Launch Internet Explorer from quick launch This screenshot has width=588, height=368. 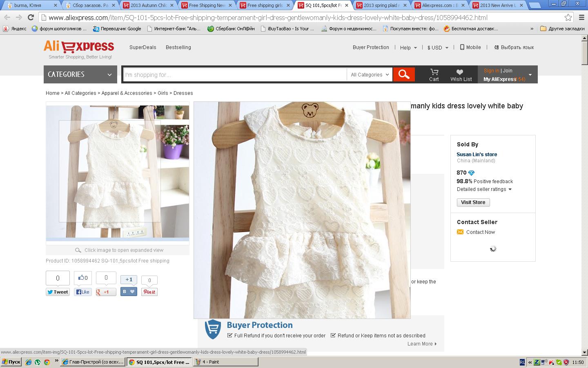click(x=29, y=362)
